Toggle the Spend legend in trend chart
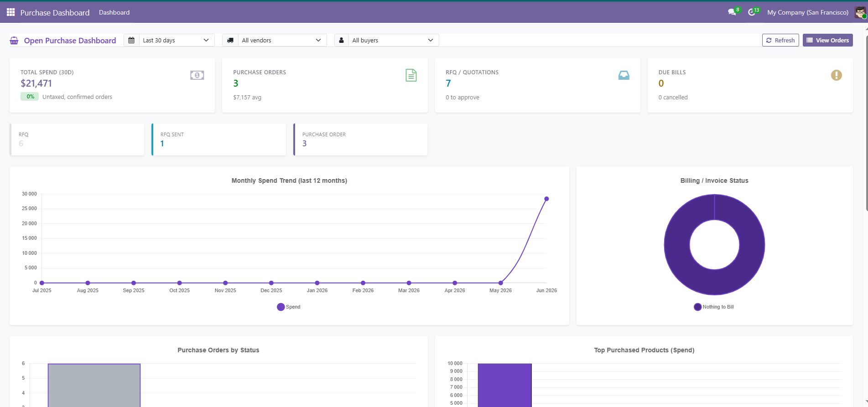The image size is (868, 407). point(289,307)
